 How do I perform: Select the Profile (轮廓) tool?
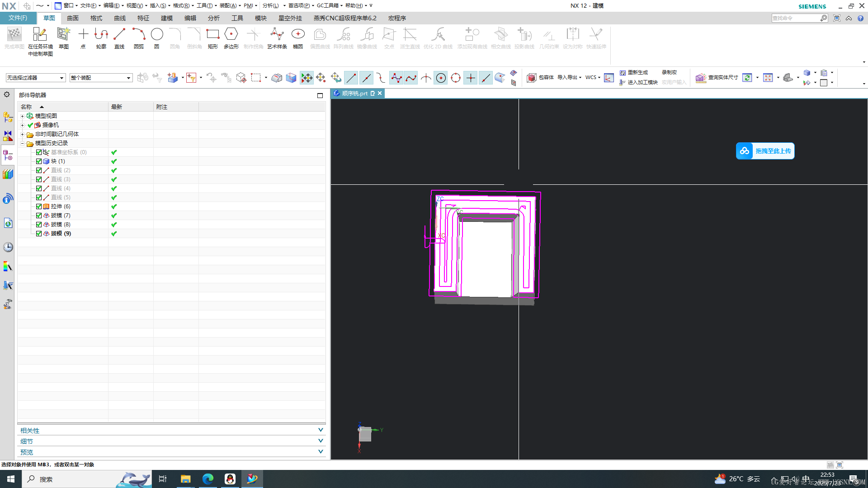[x=101, y=38]
